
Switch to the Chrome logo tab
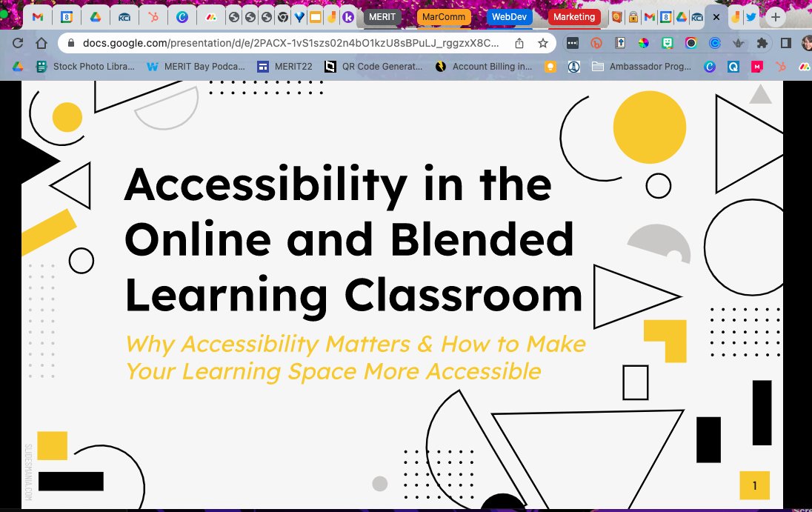coord(283,17)
